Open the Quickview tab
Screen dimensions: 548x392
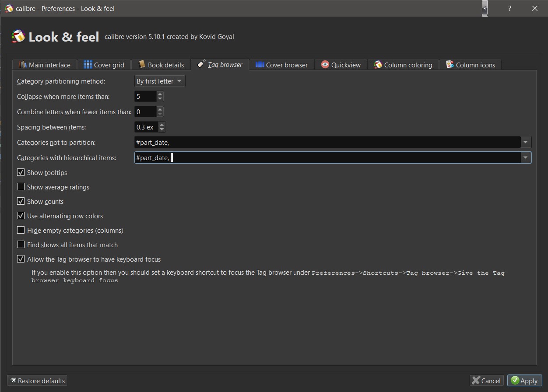(345, 65)
